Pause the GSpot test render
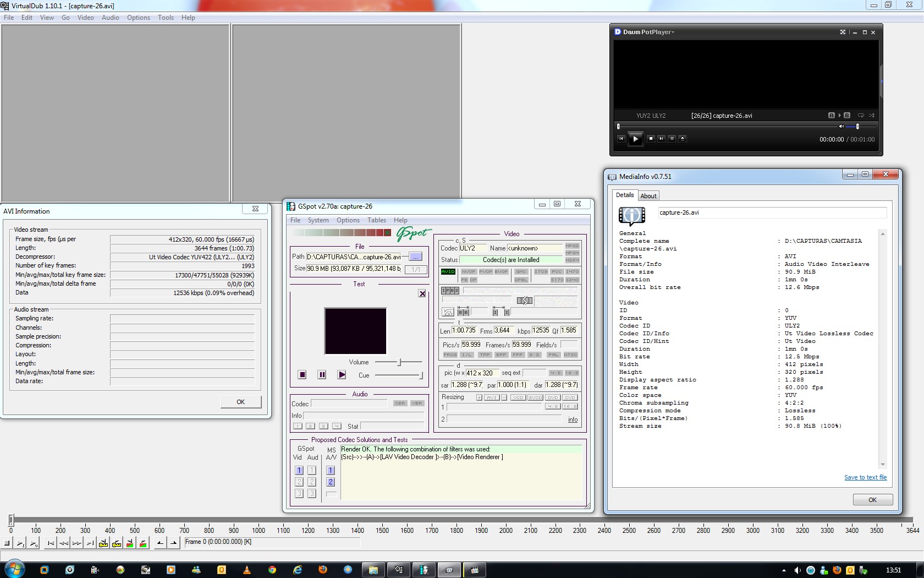Screen dimensions: 924x578 coord(322,375)
